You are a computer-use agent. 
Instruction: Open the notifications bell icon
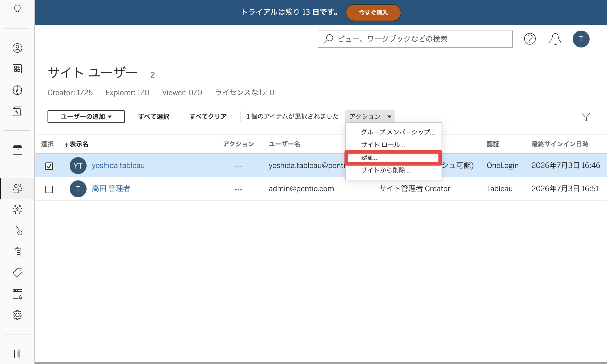coord(555,39)
